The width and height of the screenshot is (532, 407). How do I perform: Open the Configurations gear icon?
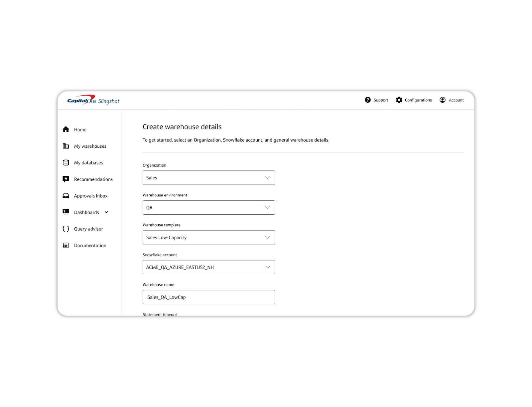pyautogui.click(x=399, y=100)
